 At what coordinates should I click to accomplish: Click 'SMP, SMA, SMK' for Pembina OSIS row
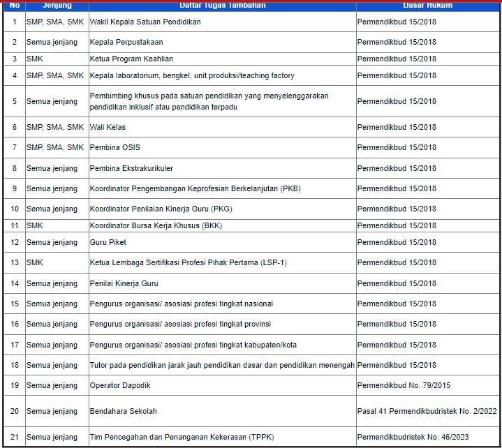57,147
